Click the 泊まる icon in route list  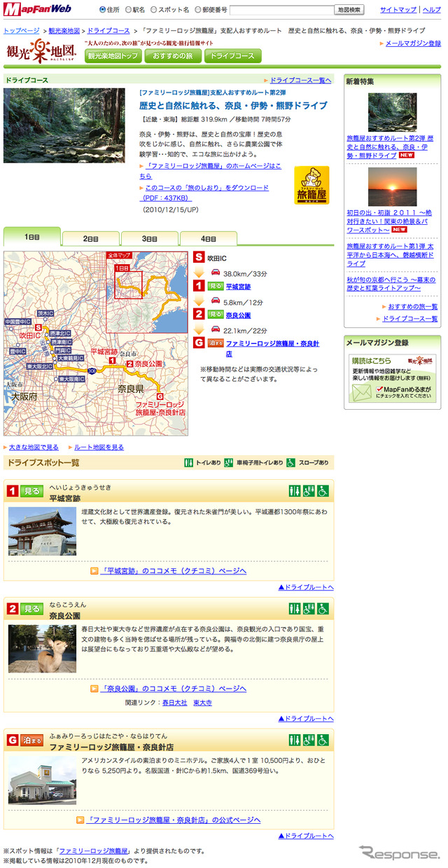coord(216,343)
